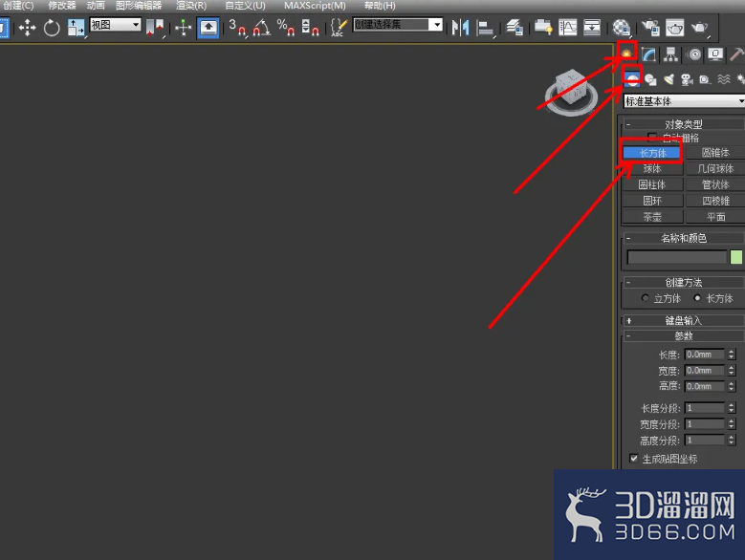
Task: Open the Material Editor
Action: [621, 28]
